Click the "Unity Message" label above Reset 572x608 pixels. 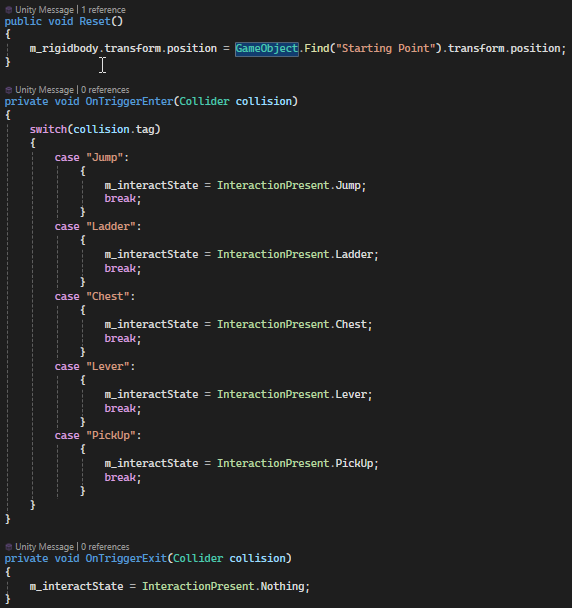tap(44, 10)
